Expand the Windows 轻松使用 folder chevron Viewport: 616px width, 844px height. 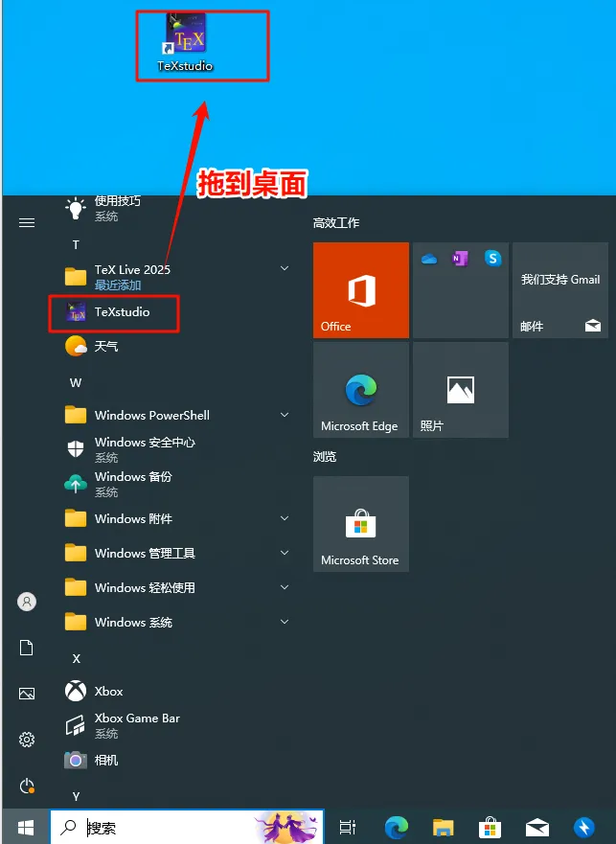(x=285, y=586)
